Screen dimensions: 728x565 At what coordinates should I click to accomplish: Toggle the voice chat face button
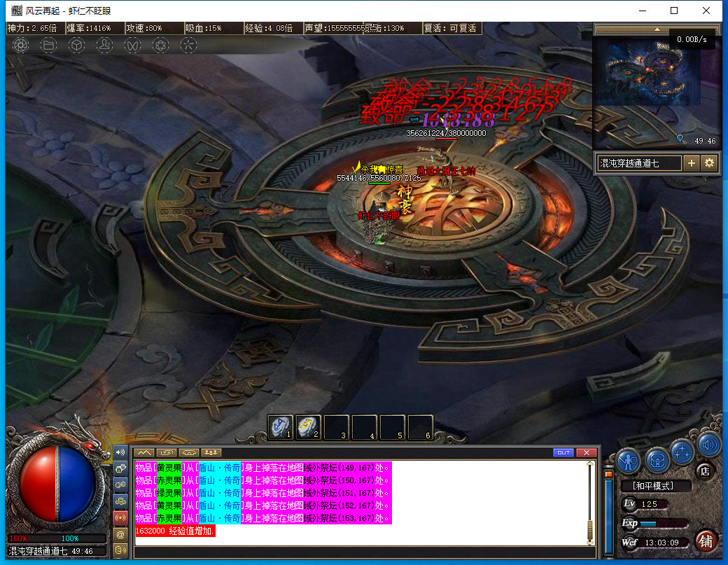coord(120,550)
